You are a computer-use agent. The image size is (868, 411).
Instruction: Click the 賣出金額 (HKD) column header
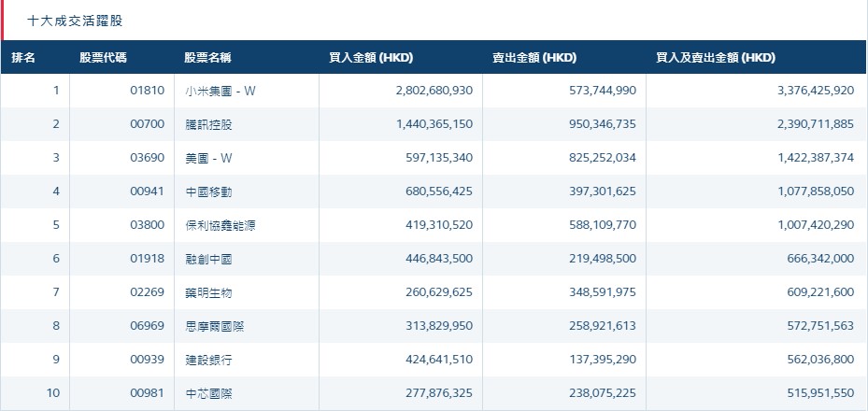click(x=534, y=58)
